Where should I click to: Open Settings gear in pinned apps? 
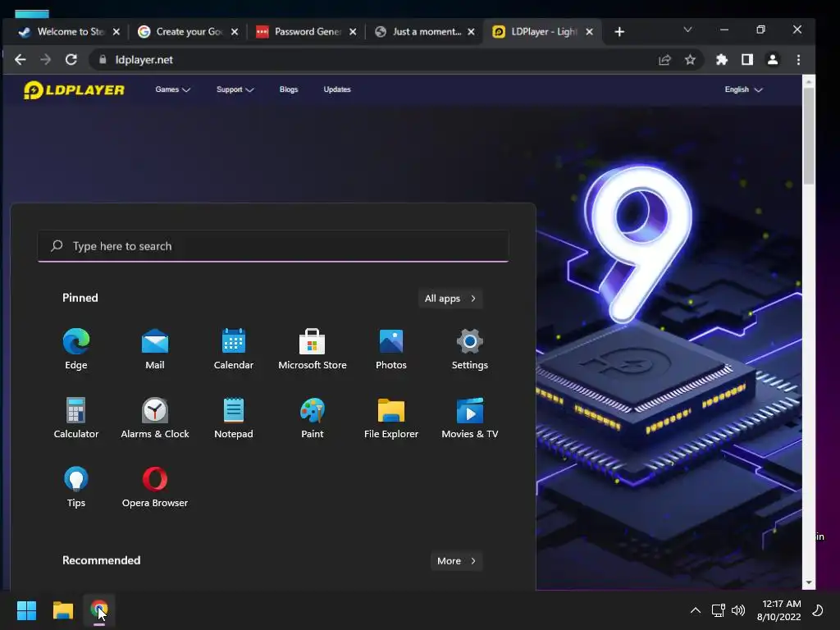470,349
